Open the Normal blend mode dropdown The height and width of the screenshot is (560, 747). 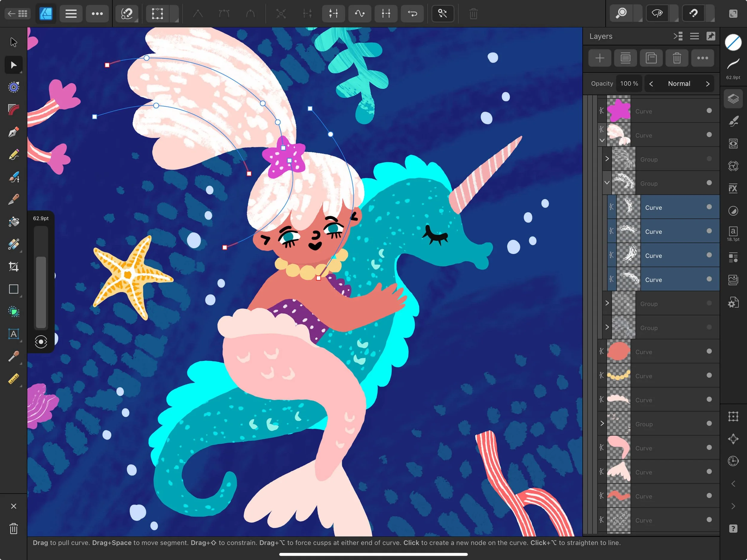pos(679,83)
